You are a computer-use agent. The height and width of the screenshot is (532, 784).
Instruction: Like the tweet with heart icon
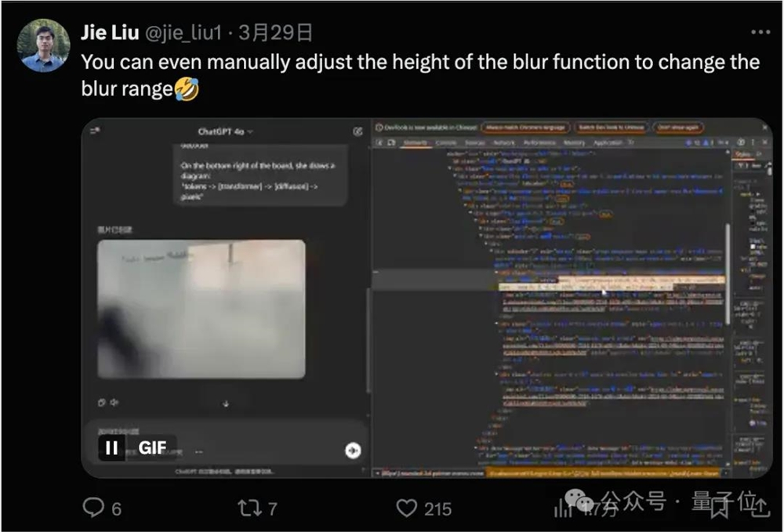coord(406,508)
